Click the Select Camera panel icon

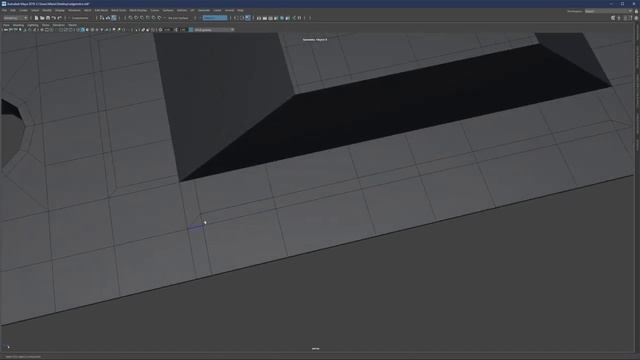(x=5, y=30)
